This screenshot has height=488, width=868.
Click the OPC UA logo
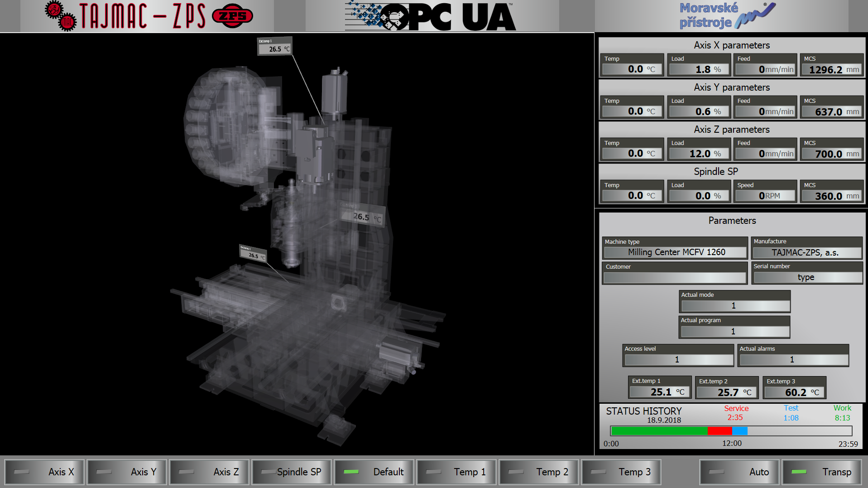430,16
